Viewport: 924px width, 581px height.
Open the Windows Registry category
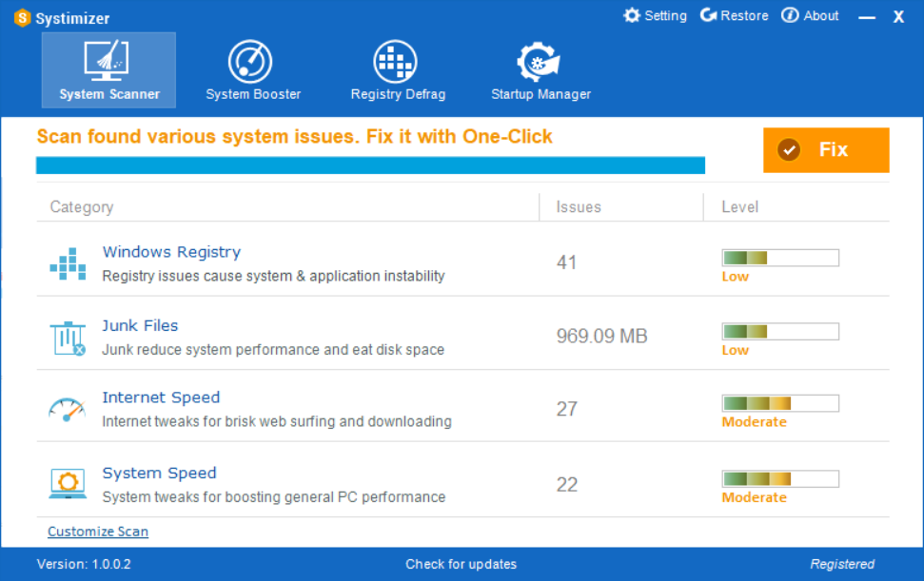171,252
